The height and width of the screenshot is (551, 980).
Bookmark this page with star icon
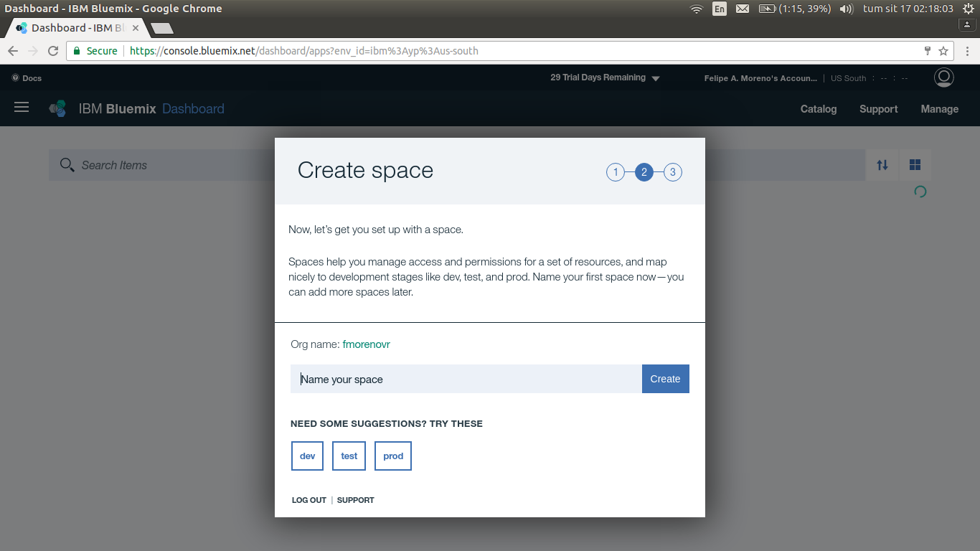pyautogui.click(x=943, y=51)
